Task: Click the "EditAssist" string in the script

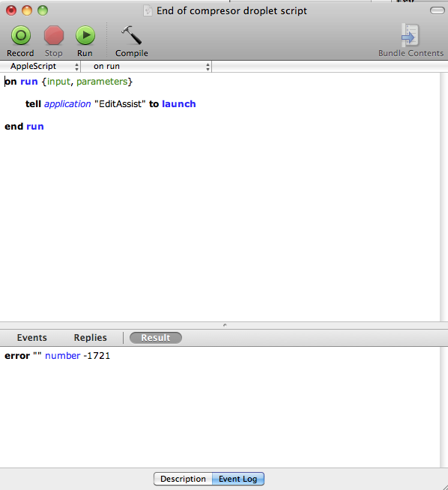Action: [x=120, y=103]
